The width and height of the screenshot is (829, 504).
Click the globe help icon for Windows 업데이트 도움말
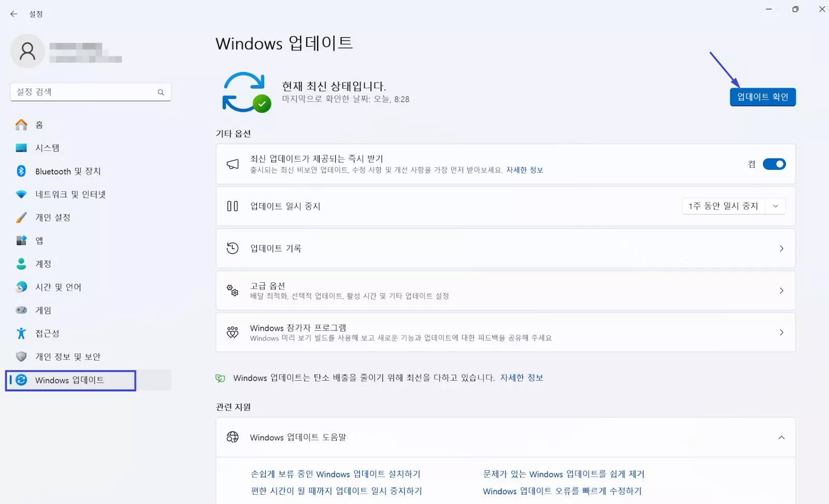coord(233,437)
